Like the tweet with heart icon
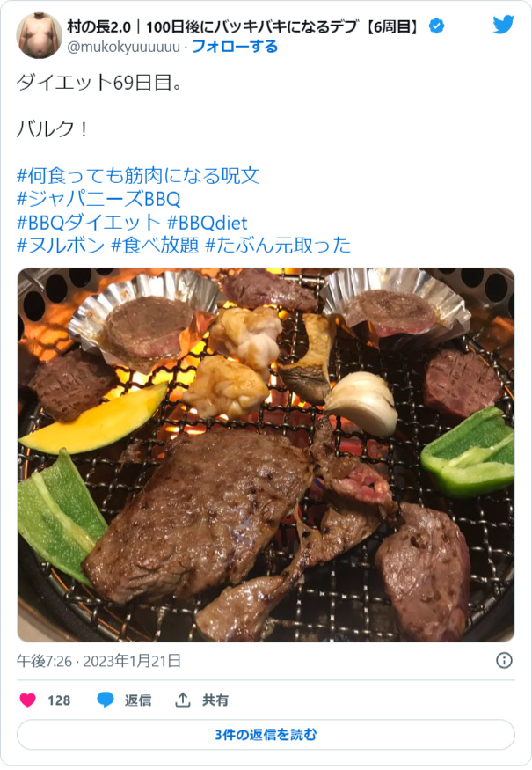 tap(27, 700)
